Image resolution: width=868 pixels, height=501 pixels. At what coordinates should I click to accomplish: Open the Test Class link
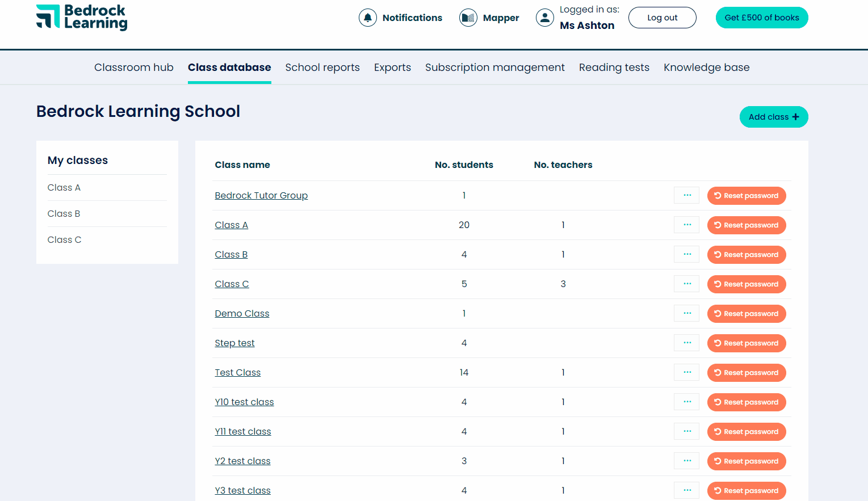coord(237,372)
